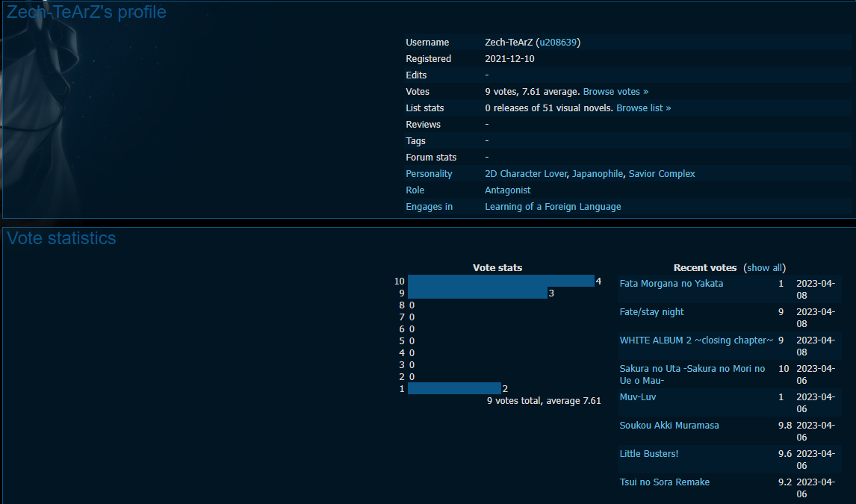Open Fata Morgana no Yakata entry
Screen dimensions: 856x504
pyautogui.click(x=671, y=284)
